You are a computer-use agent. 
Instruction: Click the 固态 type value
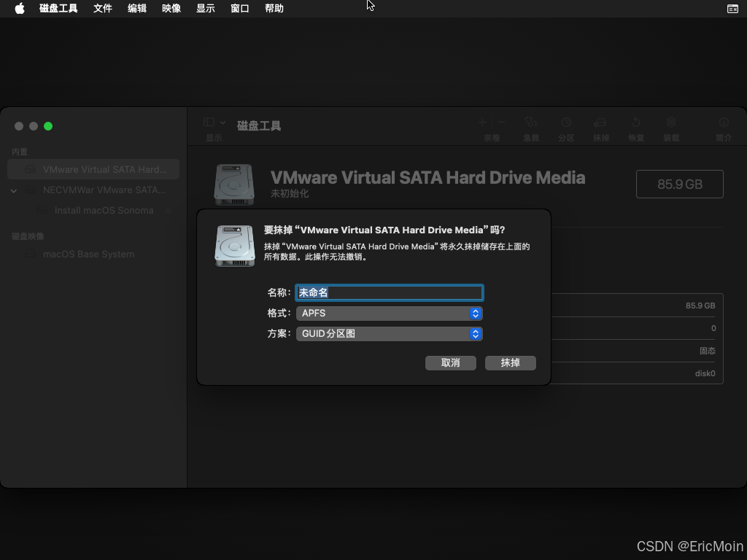pyautogui.click(x=708, y=351)
